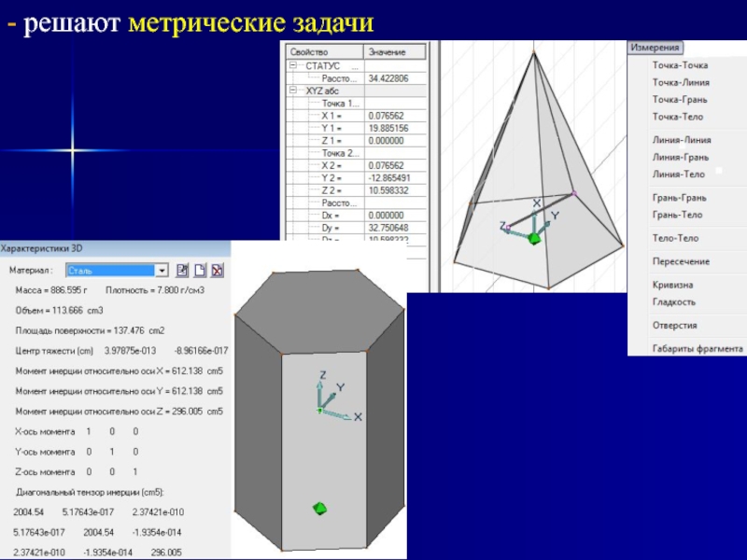Viewport: 747px width, 560px height.
Task: Select Тело-Тело menu item
Action: [x=675, y=238]
